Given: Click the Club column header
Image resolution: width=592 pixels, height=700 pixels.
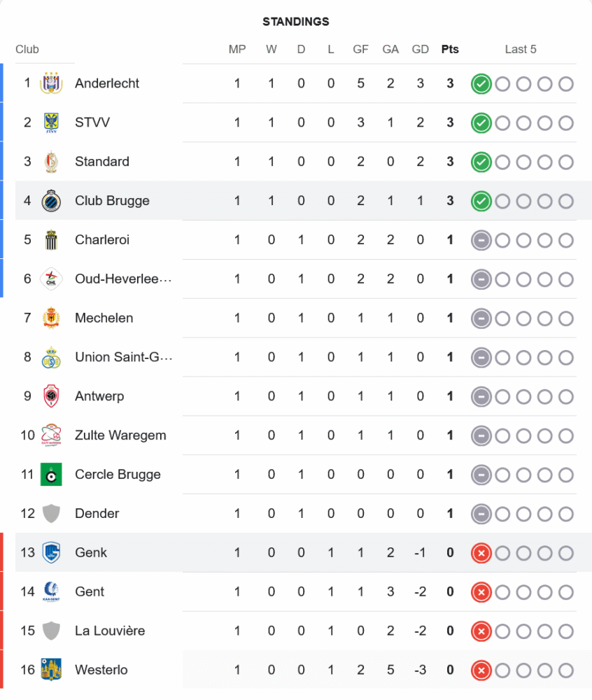Looking at the screenshot, I should [x=27, y=50].
